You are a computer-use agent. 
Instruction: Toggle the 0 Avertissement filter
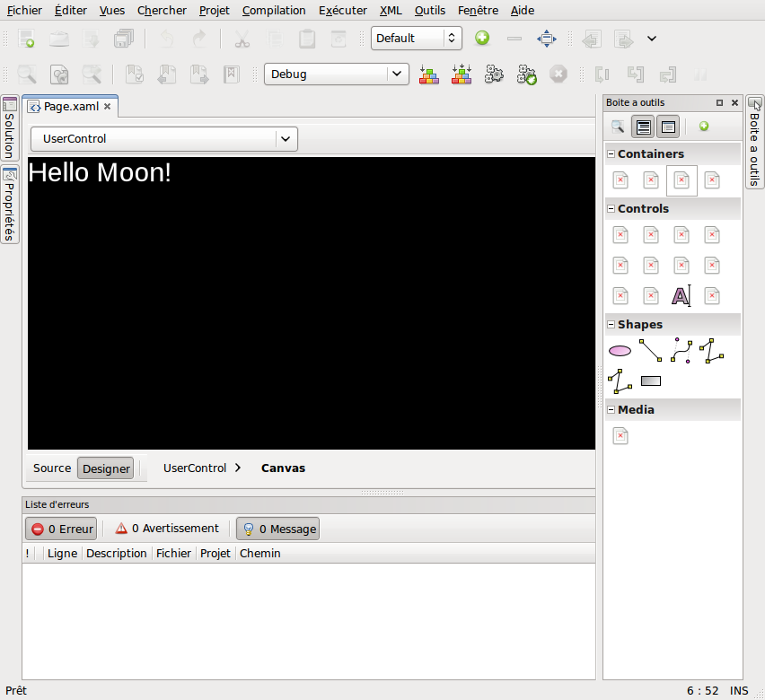166,529
